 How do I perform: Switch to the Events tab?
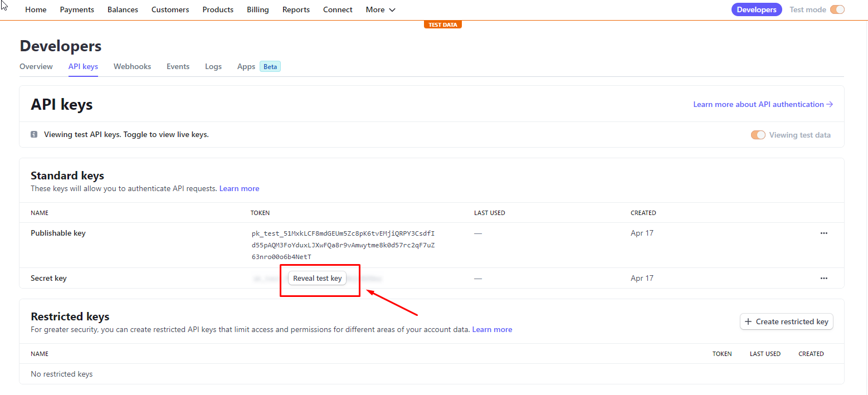pyautogui.click(x=178, y=67)
